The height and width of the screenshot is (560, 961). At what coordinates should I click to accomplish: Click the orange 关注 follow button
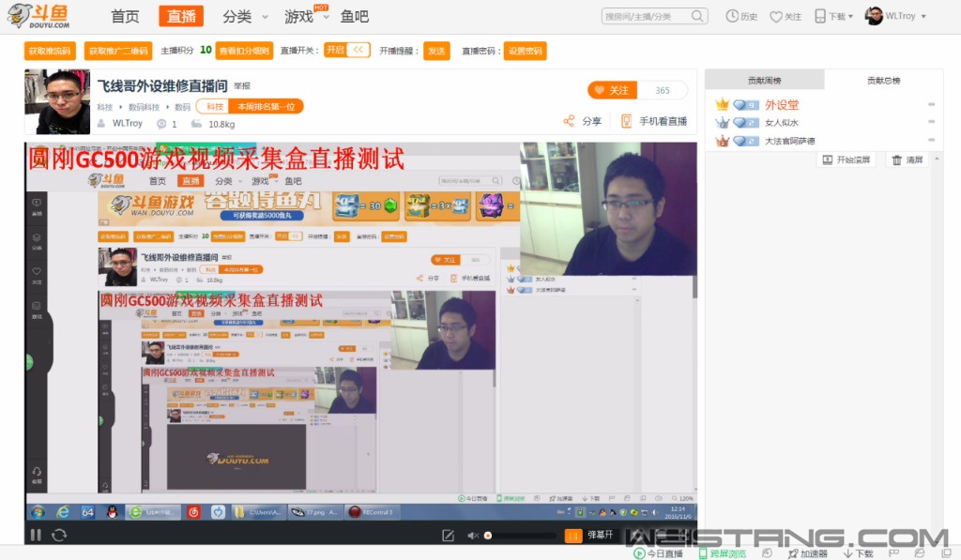612,90
